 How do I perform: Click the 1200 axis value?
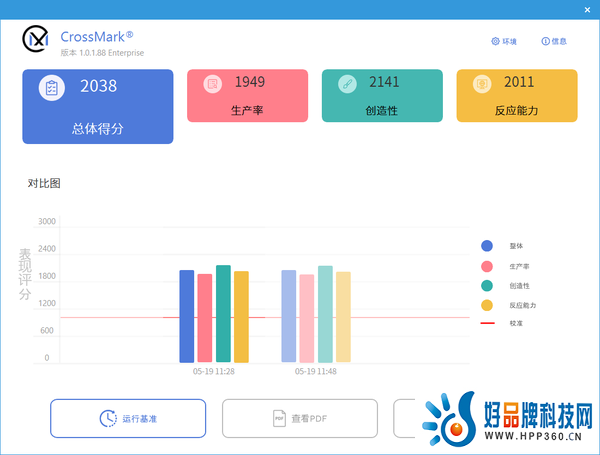click(x=47, y=303)
